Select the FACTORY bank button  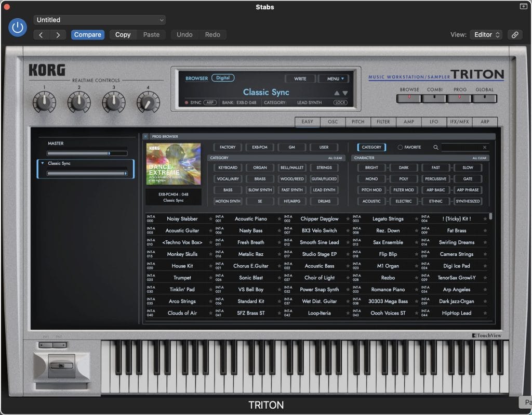[x=228, y=147]
